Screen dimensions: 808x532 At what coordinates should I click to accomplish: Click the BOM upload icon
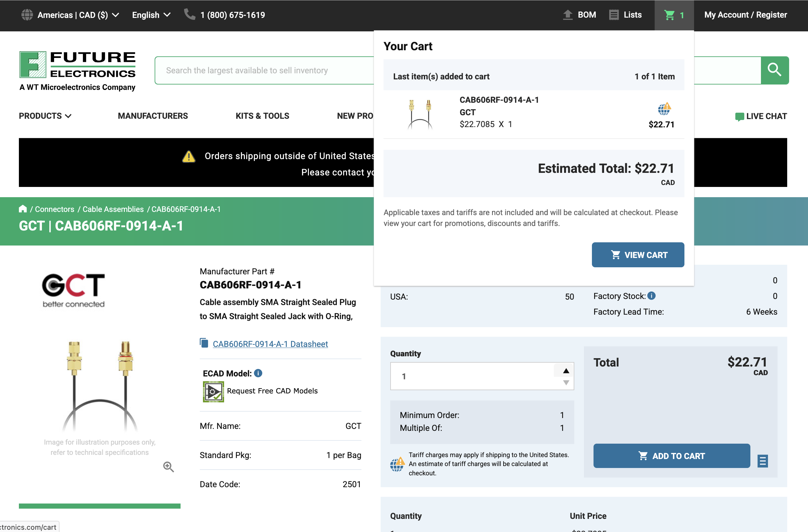click(568, 15)
